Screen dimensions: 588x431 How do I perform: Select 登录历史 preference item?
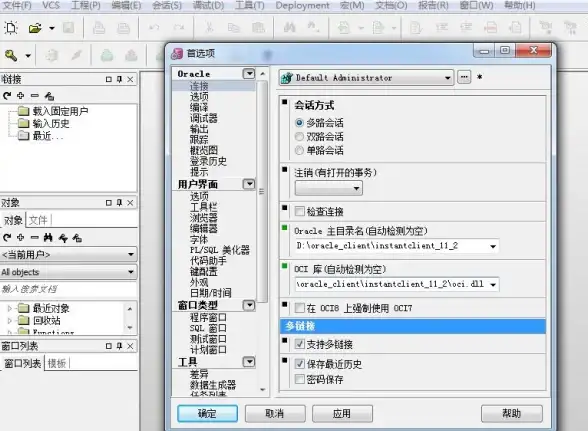point(208,161)
